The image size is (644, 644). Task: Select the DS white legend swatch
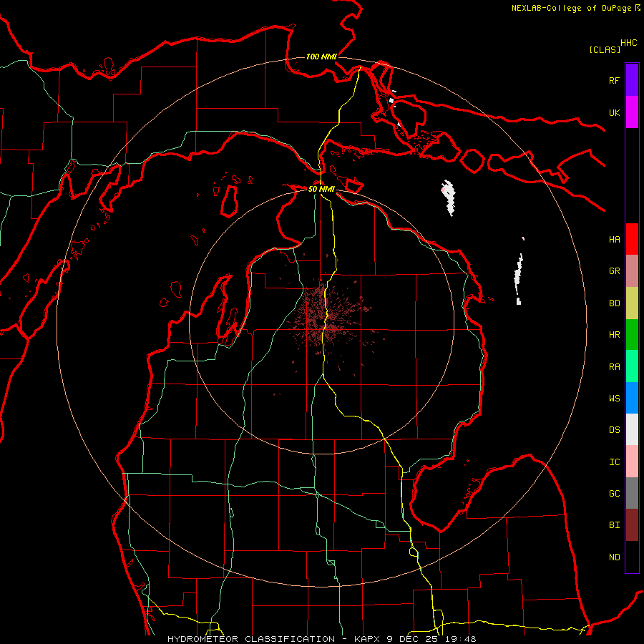pos(632,429)
